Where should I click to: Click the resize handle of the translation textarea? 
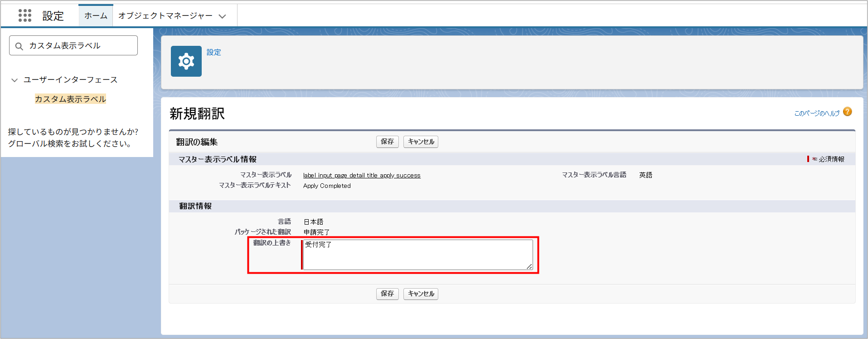529,266
